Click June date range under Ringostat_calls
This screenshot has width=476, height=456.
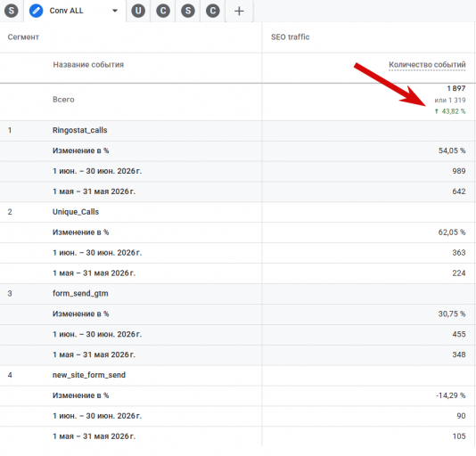tap(97, 171)
